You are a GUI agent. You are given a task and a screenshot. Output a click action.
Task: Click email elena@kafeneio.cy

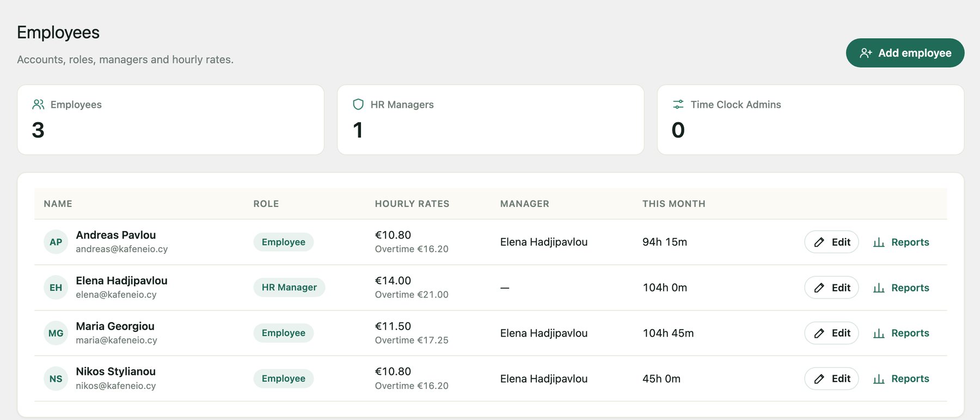click(x=116, y=295)
